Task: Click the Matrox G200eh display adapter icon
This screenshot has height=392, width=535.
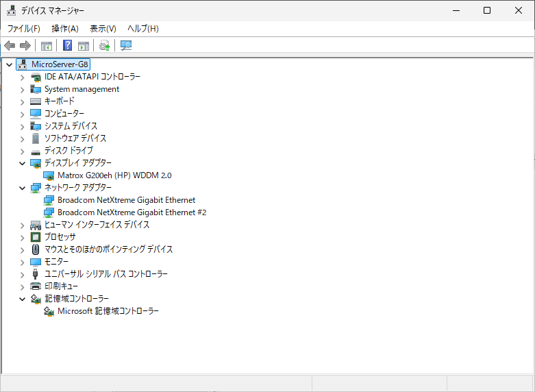Action: [49, 175]
